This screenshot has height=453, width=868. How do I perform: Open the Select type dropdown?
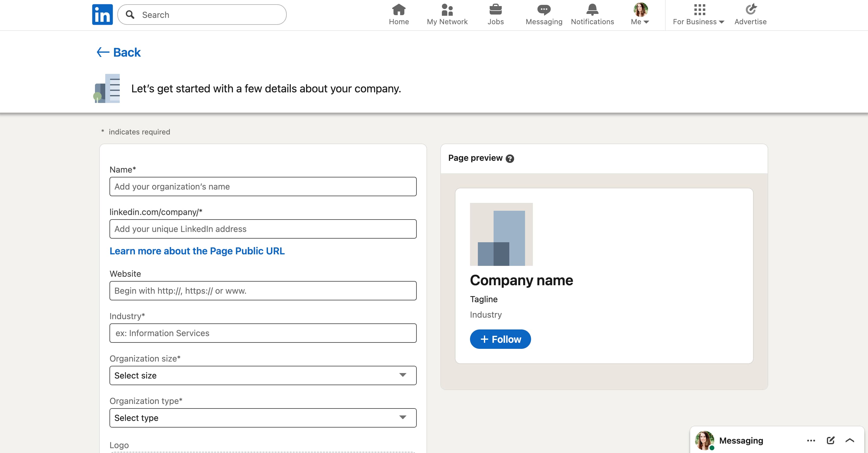[x=263, y=418]
